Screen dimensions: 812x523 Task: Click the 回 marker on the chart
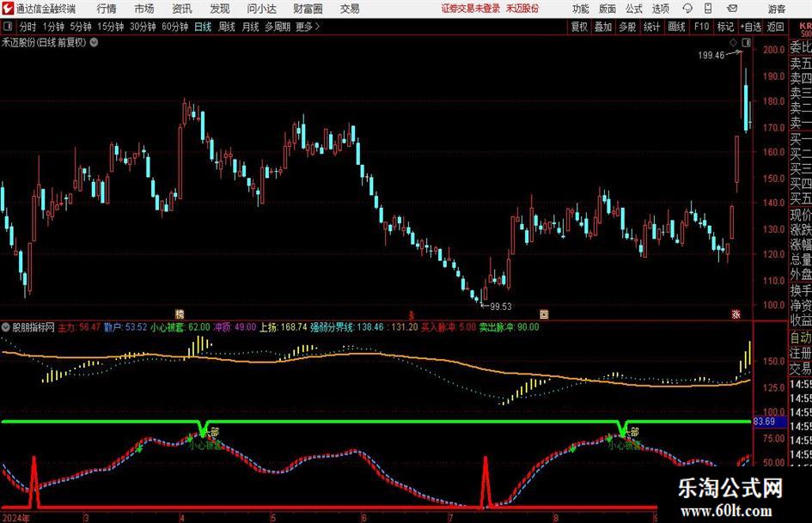(544, 313)
